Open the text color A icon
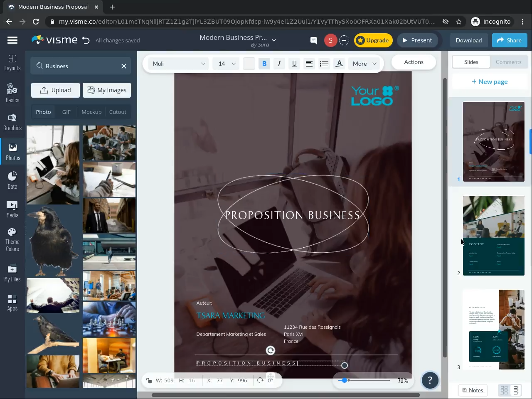The height and width of the screenshot is (399, 532). coord(339,64)
